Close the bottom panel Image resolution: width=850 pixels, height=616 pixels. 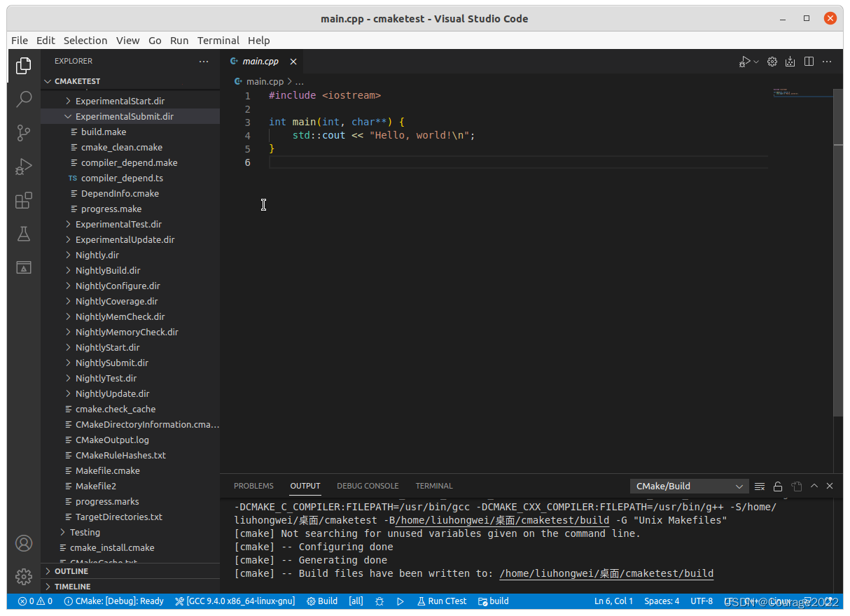(x=830, y=486)
